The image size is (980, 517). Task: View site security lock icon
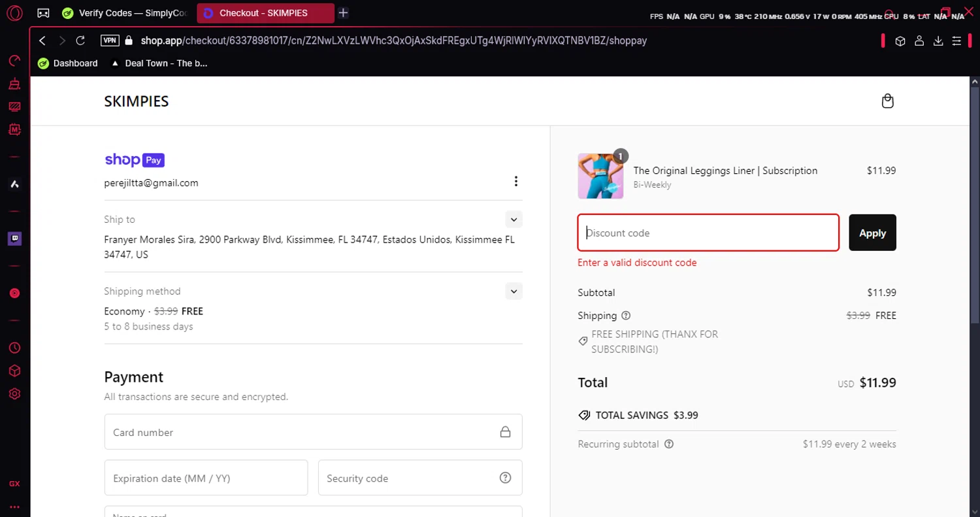pos(129,41)
